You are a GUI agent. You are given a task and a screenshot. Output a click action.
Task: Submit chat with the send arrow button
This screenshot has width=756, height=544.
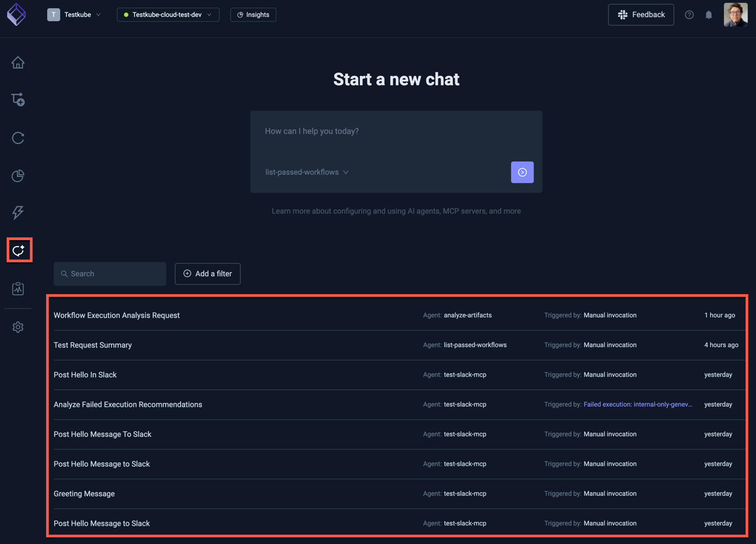click(522, 172)
